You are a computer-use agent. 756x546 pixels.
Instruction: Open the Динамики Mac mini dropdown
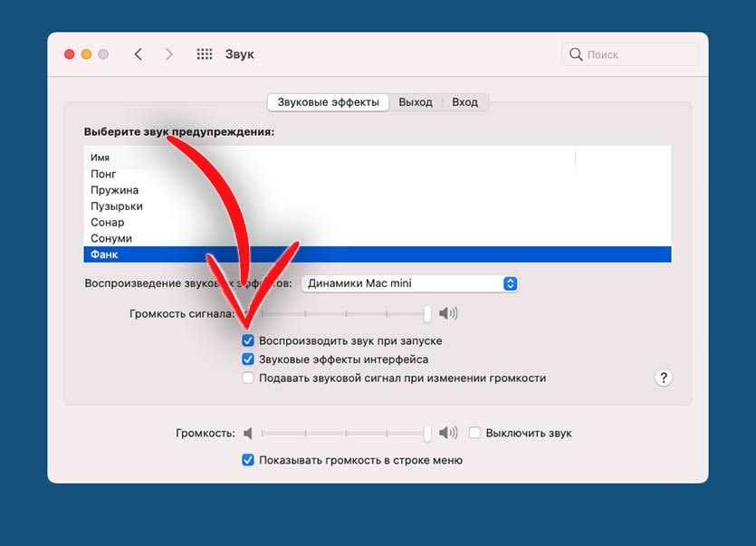(x=409, y=283)
